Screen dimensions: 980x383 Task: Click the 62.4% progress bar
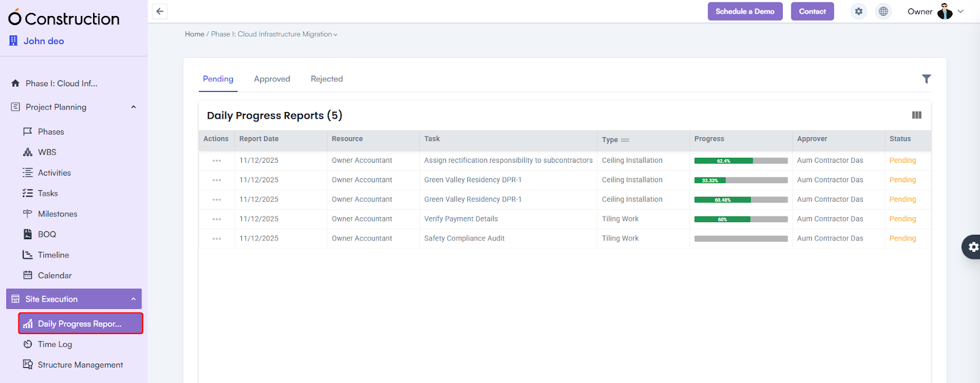741,161
